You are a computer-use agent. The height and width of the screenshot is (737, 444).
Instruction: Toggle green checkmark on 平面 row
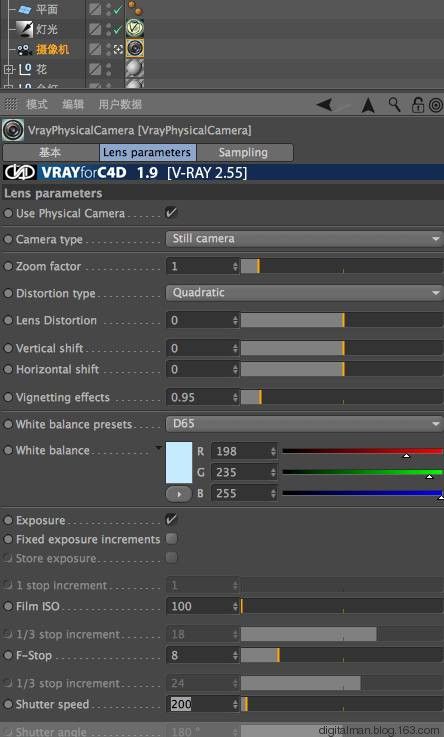click(117, 9)
